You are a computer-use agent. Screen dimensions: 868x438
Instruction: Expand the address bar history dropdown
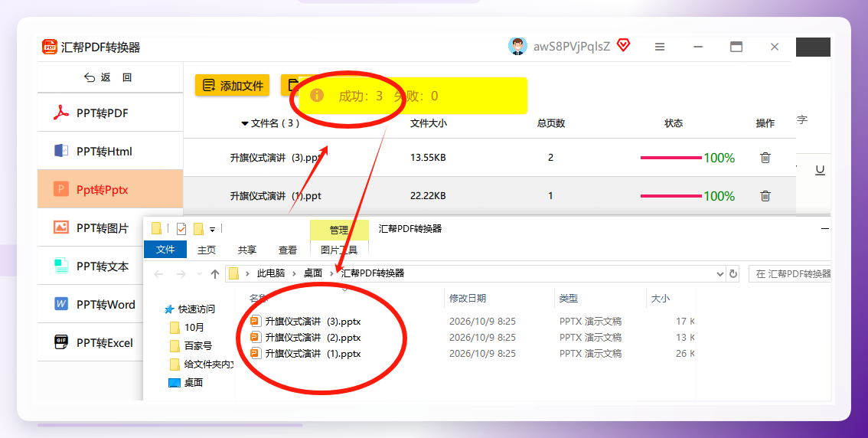pyautogui.click(x=720, y=273)
